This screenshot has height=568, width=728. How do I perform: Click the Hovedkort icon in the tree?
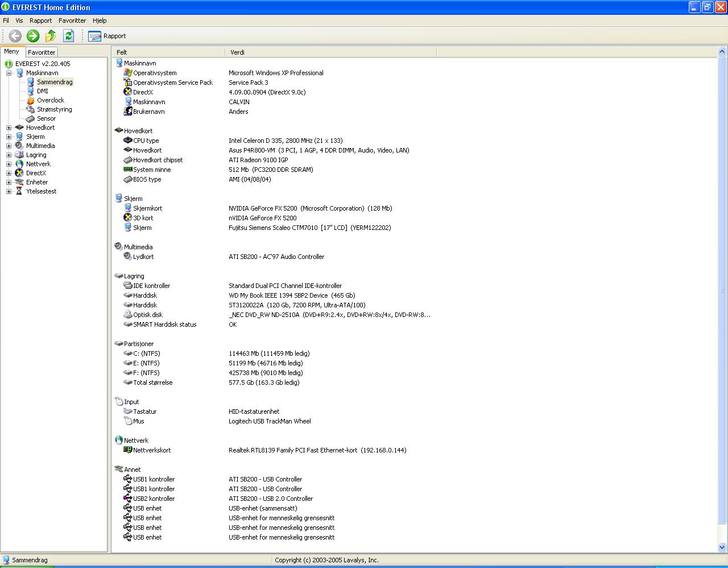click(x=19, y=127)
